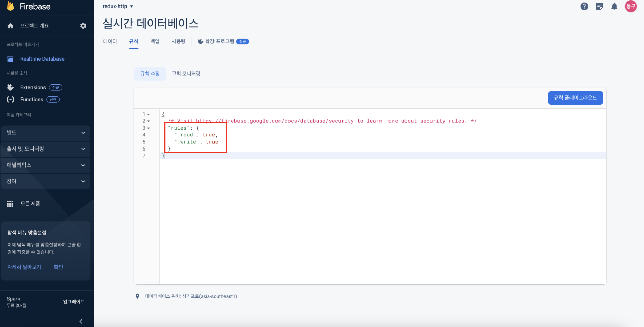Screen dimensions: 644x327
Task: Switch to the 백업 tab
Action: tap(155, 41)
